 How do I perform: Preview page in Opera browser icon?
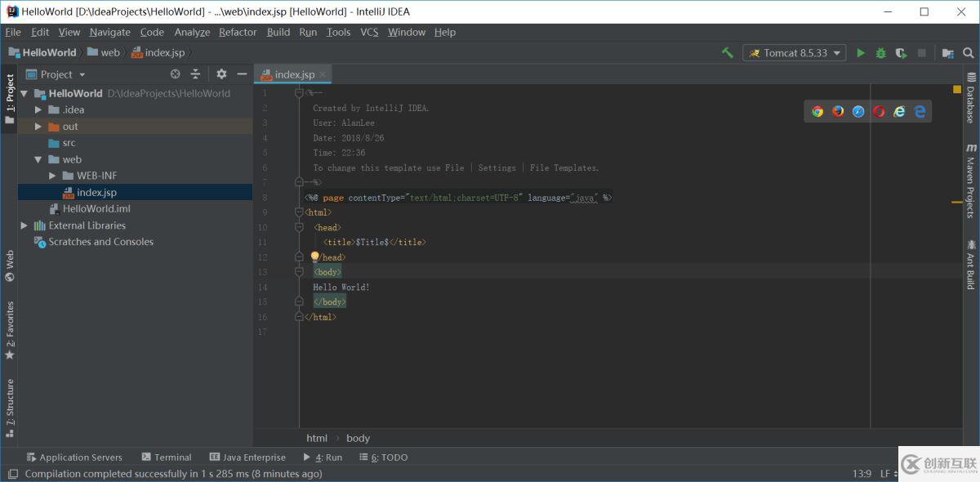879,111
